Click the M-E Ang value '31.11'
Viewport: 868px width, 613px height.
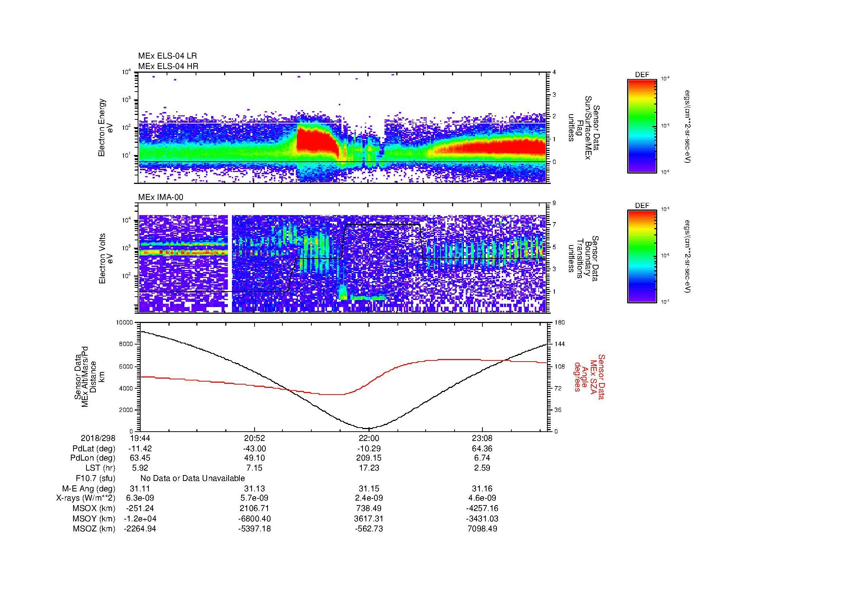tap(140, 488)
